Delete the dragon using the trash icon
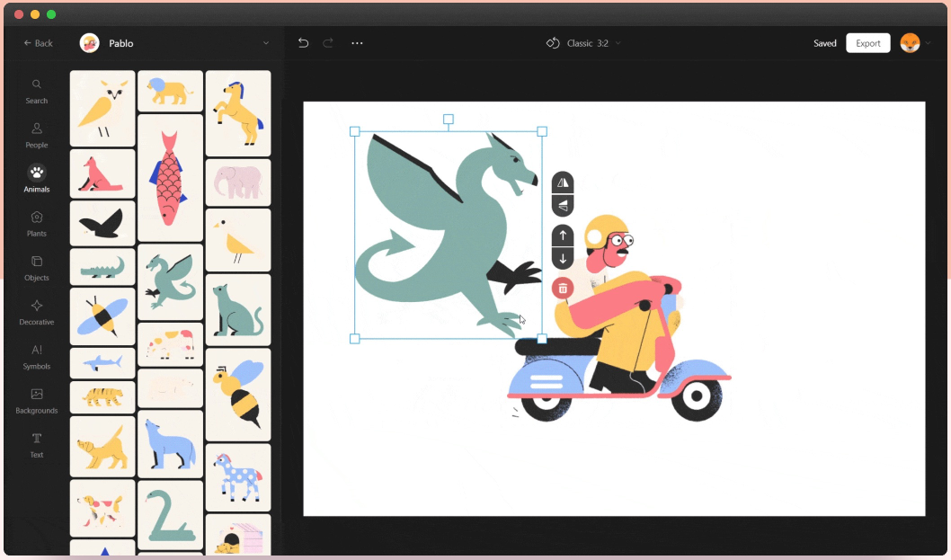This screenshot has width=951, height=560. pos(562,288)
